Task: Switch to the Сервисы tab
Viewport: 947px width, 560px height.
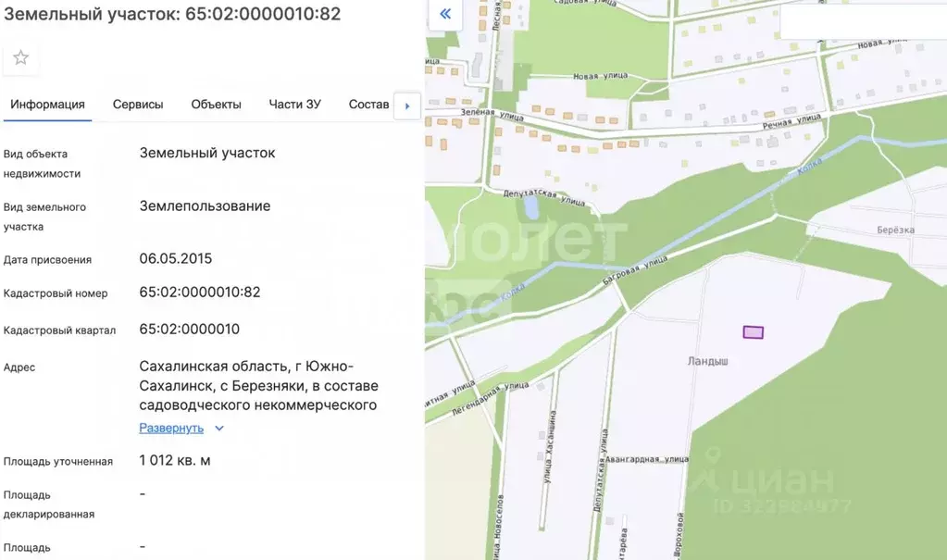Action: point(137,104)
